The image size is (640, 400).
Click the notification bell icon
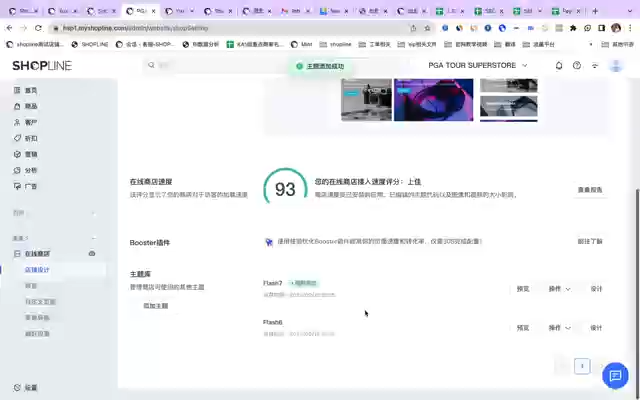(559, 65)
